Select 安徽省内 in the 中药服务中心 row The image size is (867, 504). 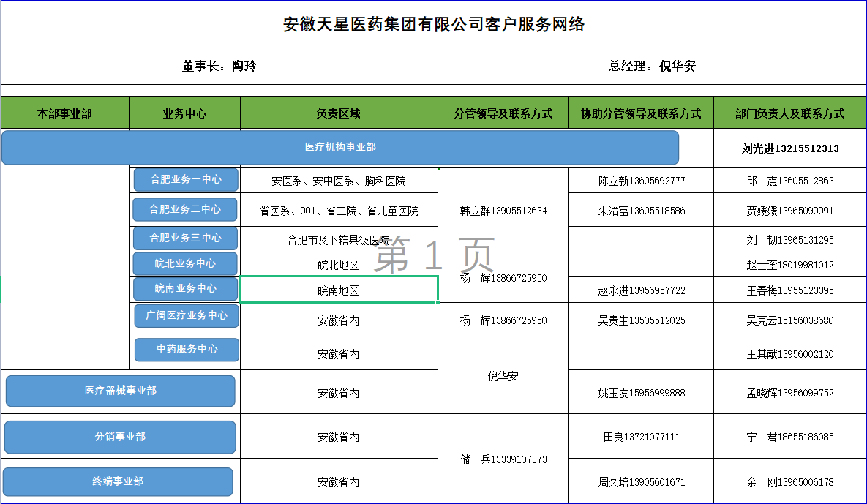coord(339,354)
